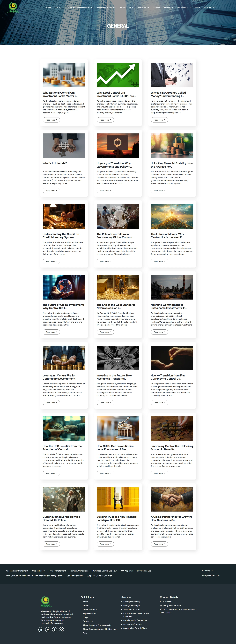Open Privacy Statement footer link
The height and width of the screenshot is (644, 236).
click(x=57, y=571)
